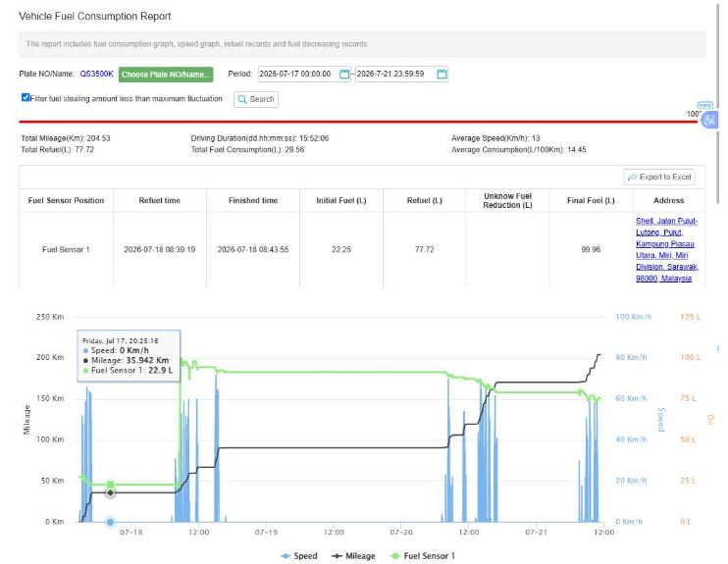
Task: Click the small "new" badge icon
Action: (704, 105)
